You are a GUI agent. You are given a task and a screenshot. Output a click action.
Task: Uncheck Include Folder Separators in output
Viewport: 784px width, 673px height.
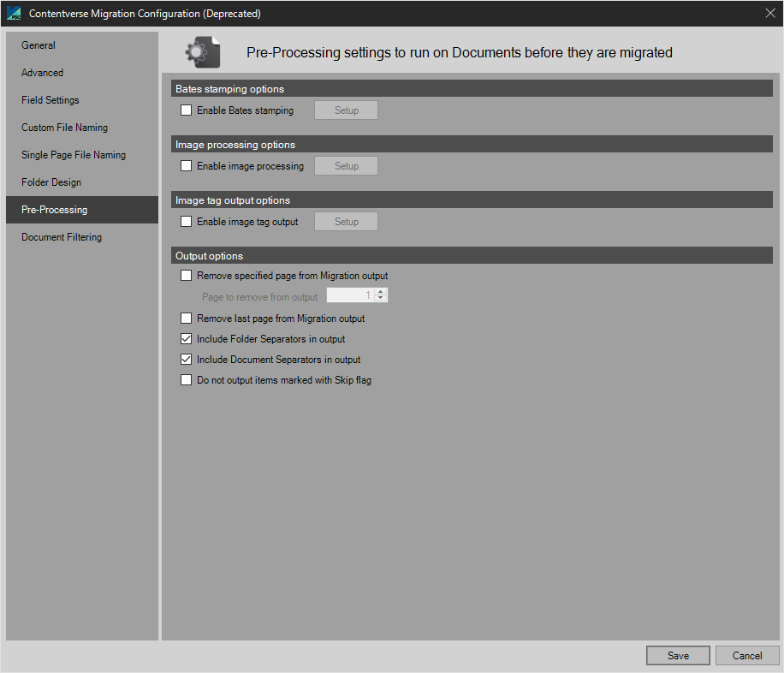pyautogui.click(x=186, y=339)
